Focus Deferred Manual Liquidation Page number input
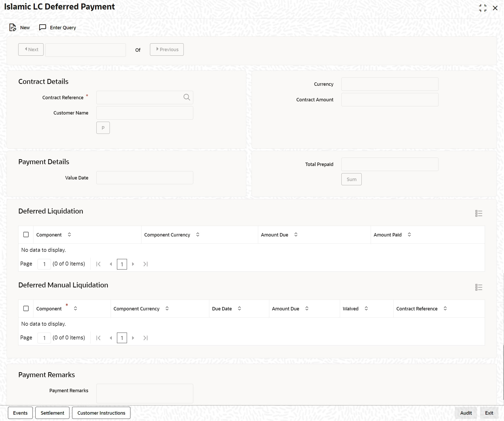 44,338
